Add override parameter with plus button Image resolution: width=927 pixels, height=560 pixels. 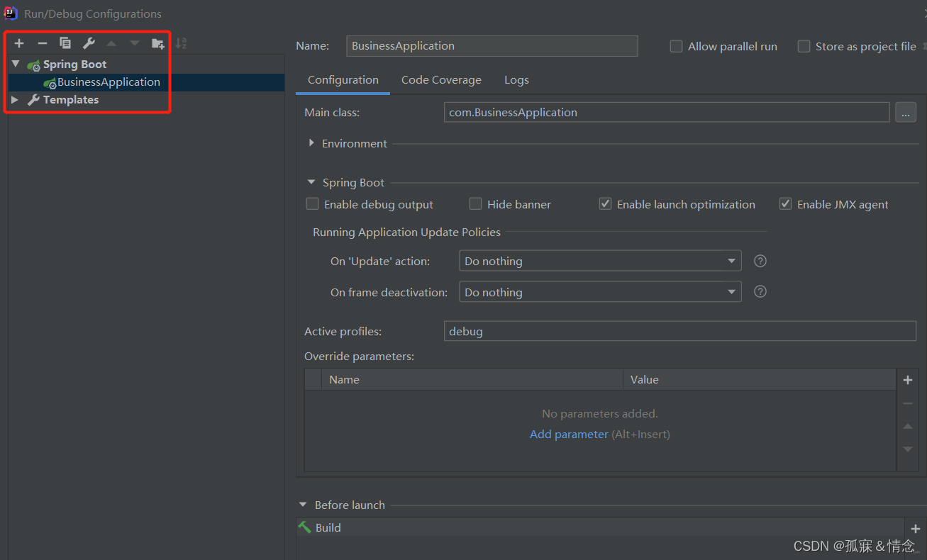pos(908,380)
